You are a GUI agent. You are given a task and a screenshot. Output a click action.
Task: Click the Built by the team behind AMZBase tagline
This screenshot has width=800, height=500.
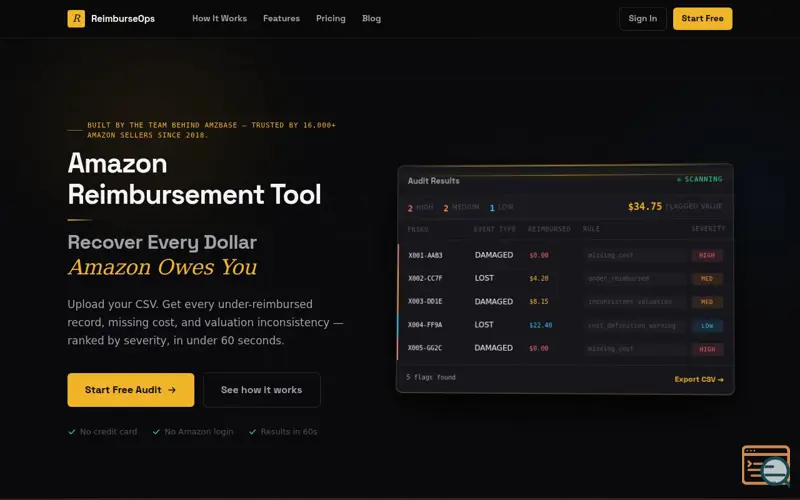[x=211, y=130]
